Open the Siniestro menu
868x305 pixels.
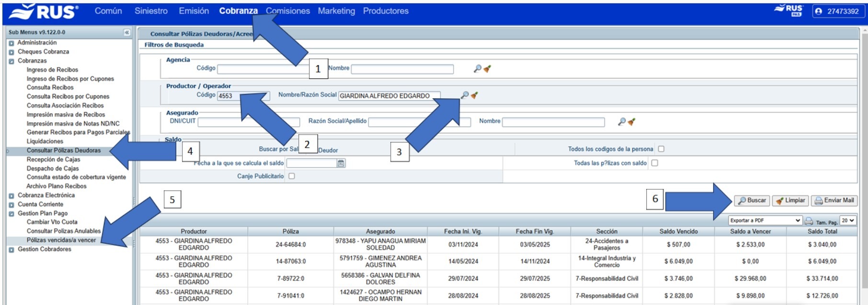[151, 11]
